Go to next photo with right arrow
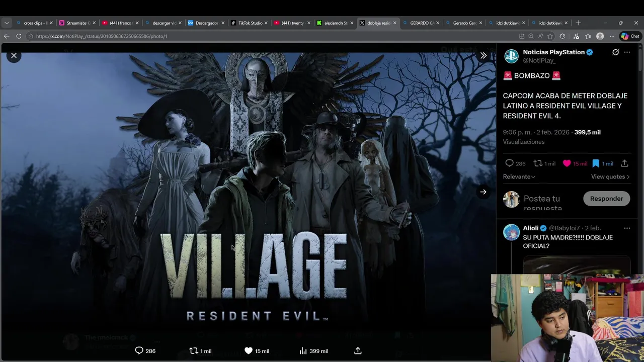Screen dimensions: 644x362 483,192
